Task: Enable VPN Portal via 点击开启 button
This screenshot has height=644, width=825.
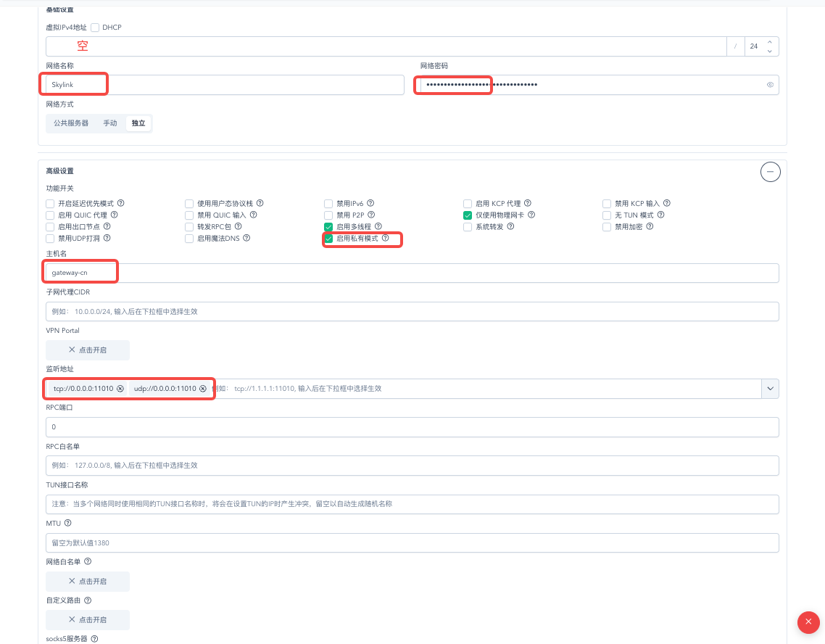Action: (87, 350)
